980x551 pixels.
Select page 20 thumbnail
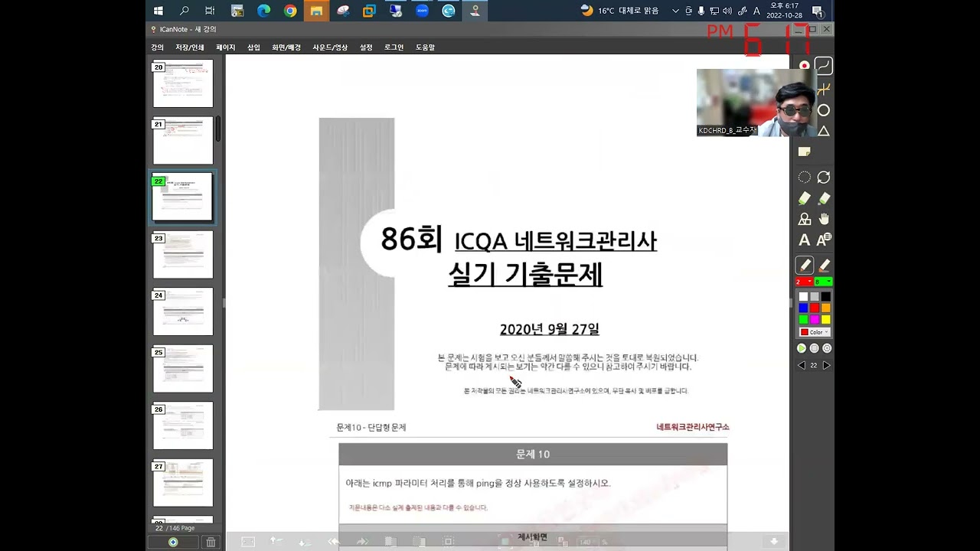pos(183,83)
